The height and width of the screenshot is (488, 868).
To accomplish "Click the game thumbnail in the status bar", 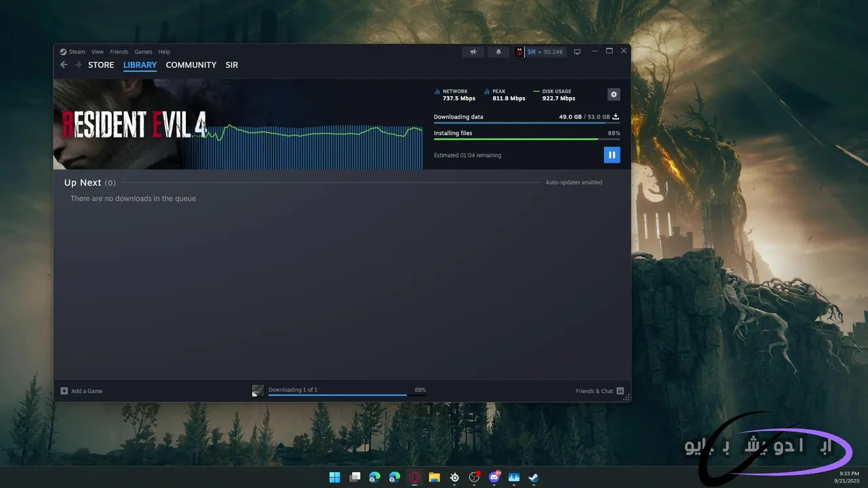I will coord(258,391).
